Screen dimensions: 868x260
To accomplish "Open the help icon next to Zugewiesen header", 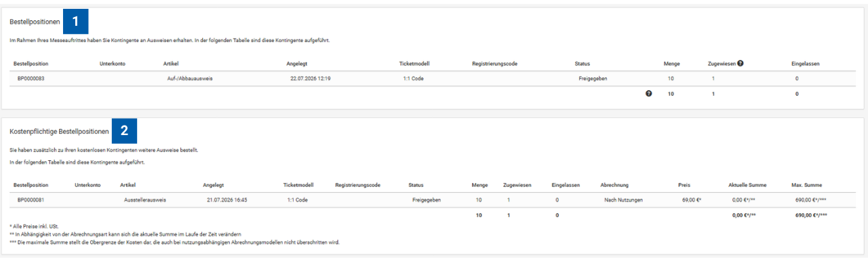I will tap(741, 63).
